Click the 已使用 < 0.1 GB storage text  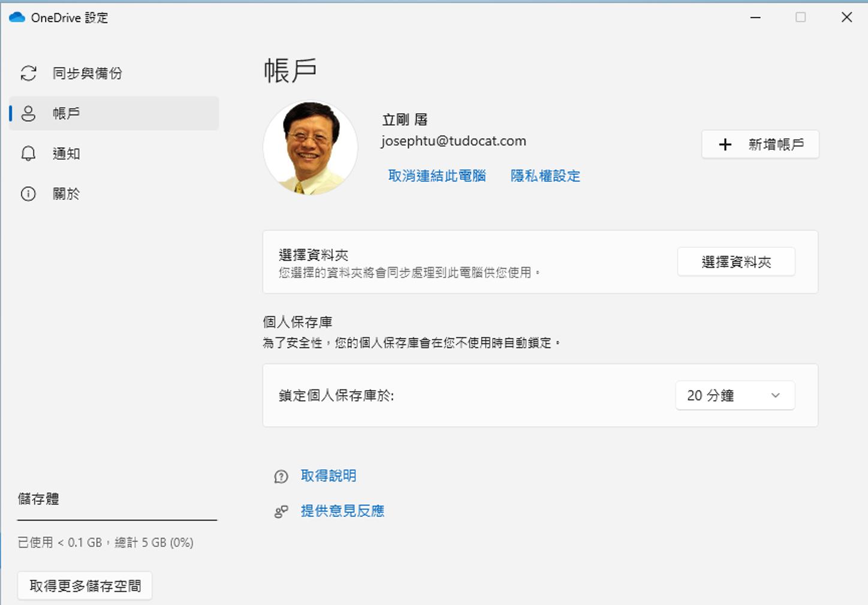[106, 543]
